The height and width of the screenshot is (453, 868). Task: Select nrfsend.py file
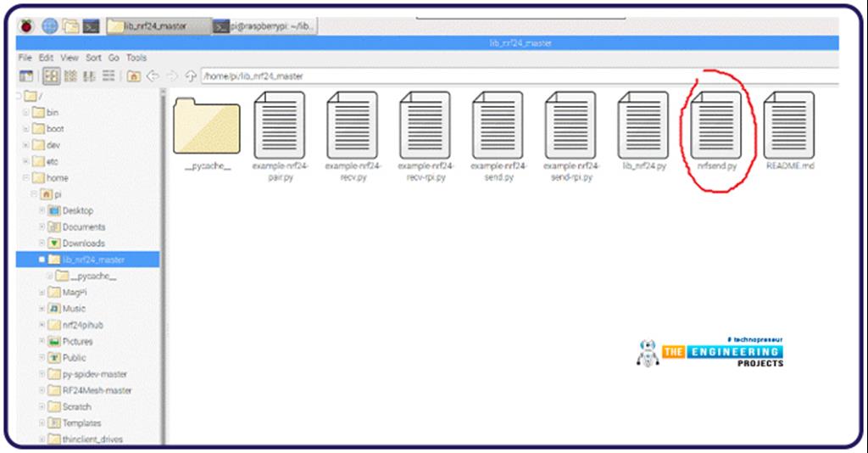(x=716, y=131)
